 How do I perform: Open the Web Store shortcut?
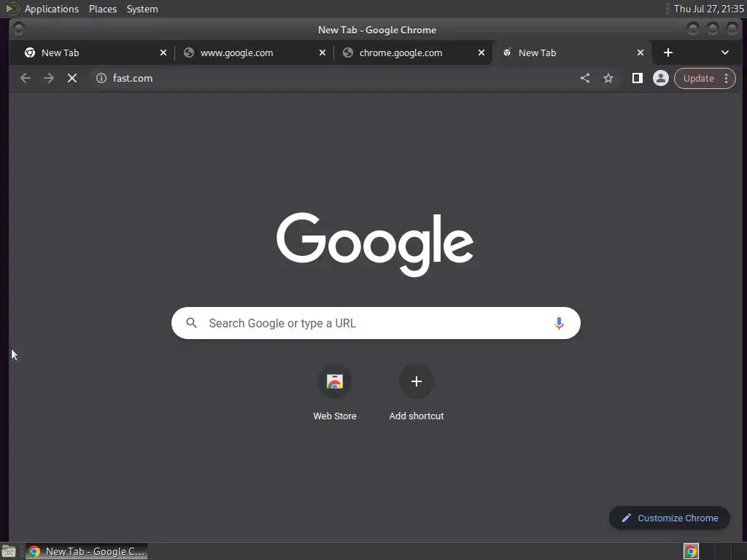[x=334, y=393]
